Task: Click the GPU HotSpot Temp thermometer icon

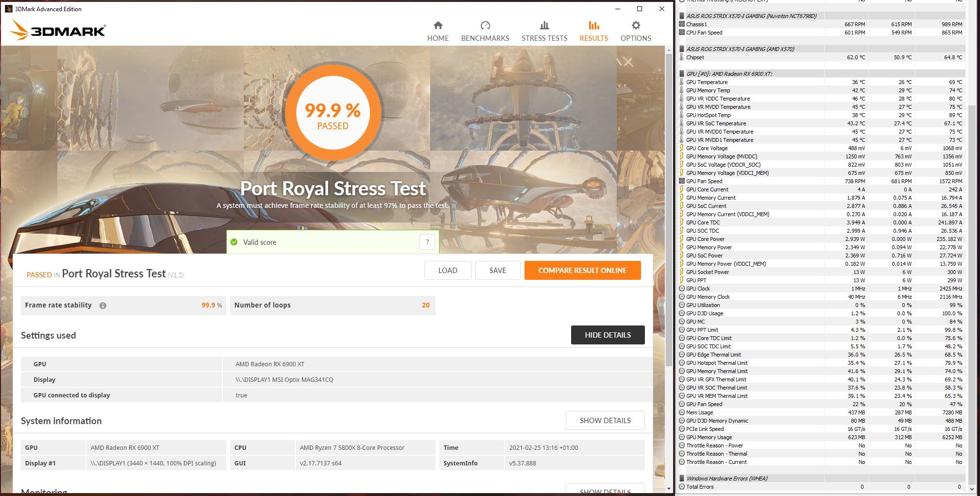Action: click(682, 115)
